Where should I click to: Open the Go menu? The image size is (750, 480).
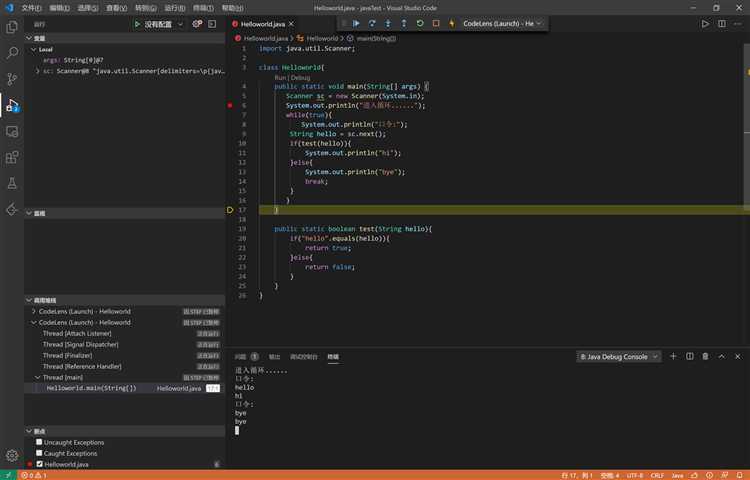tap(145, 8)
